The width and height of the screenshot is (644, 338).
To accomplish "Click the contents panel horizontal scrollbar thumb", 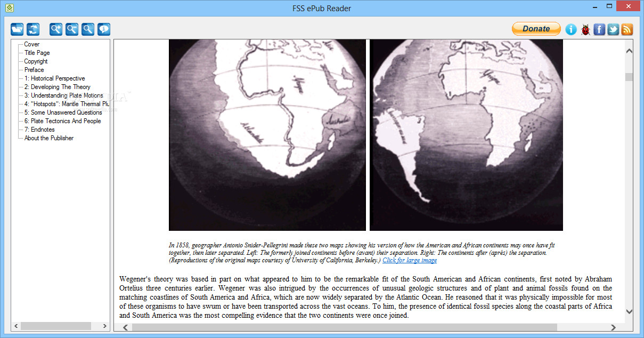I will tap(56, 326).
